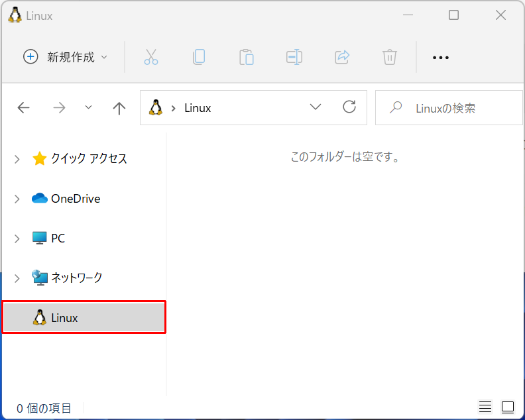Image resolution: width=525 pixels, height=420 pixels.
Task: Click the Rename icon in toolbar
Action: tap(294, 57)
